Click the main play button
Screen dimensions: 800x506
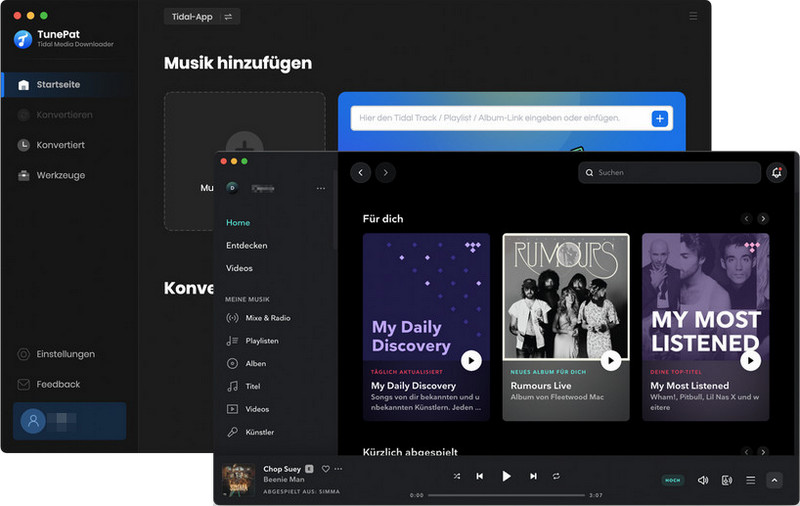pyautogui.click(x=506, y=476)
